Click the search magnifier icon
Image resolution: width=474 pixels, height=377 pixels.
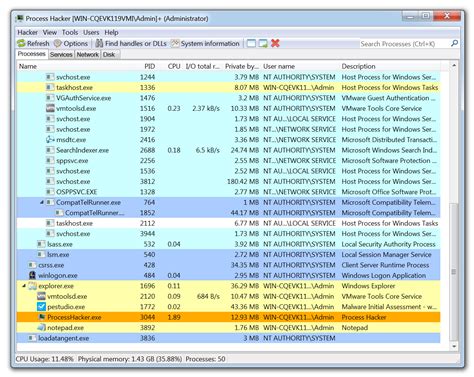click(454, 43)
